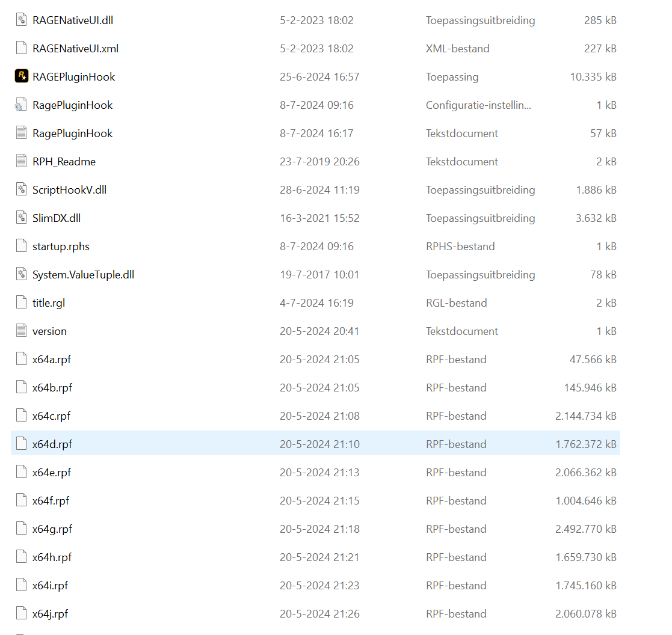Image resolution: width=672 pixels, height=635 pixels.
Task: Select the size 10.335 kB
Action: click(x=593, y=77)
